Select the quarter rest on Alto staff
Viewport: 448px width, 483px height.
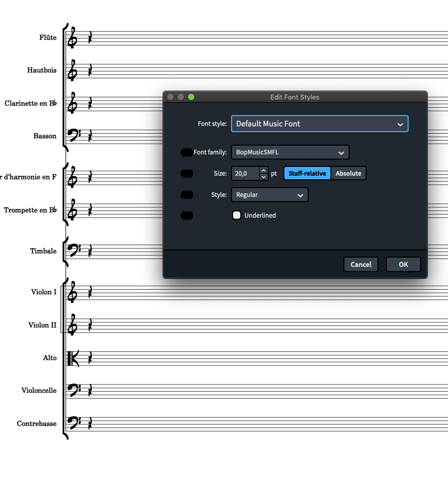point(90,359)
